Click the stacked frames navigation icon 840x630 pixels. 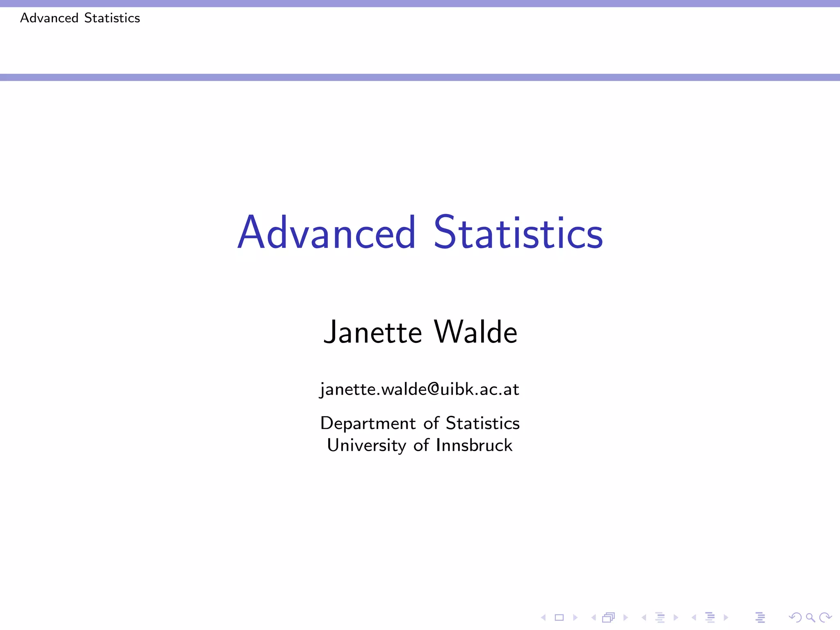point(609,617)
